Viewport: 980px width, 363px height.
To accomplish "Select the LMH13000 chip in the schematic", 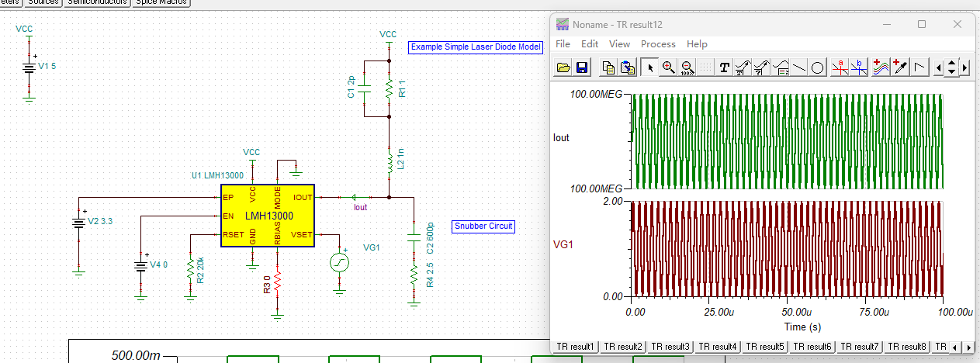I will coord(268,216).
